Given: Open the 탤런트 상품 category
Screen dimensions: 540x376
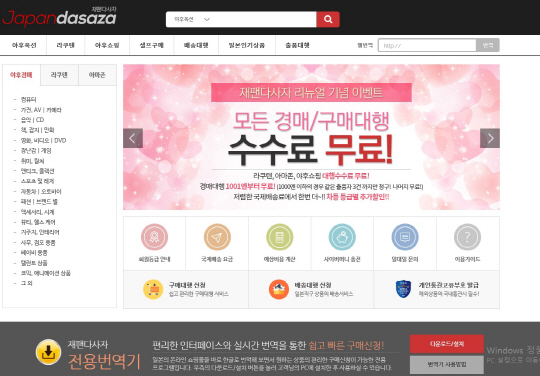Looking at the screenshot, I should [34, 263].
